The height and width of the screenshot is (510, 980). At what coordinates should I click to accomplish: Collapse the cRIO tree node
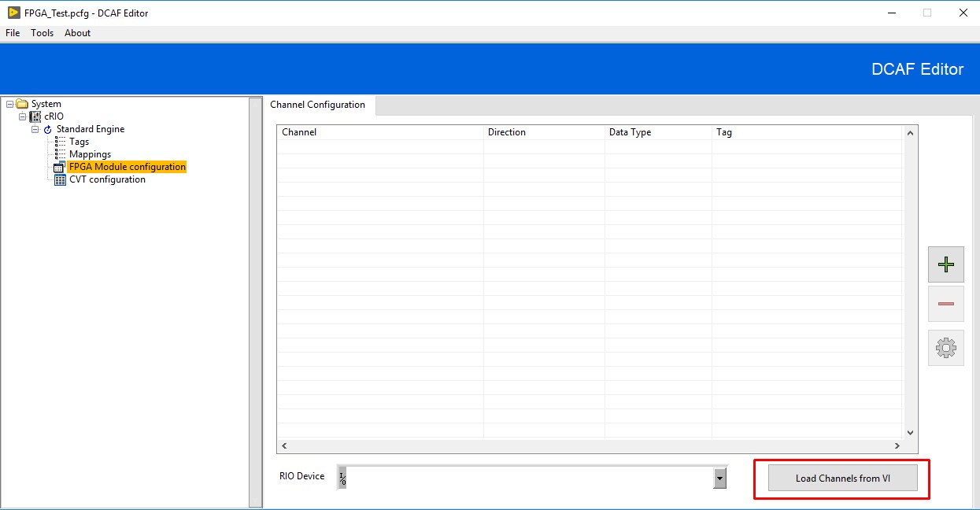click(22, 116)
